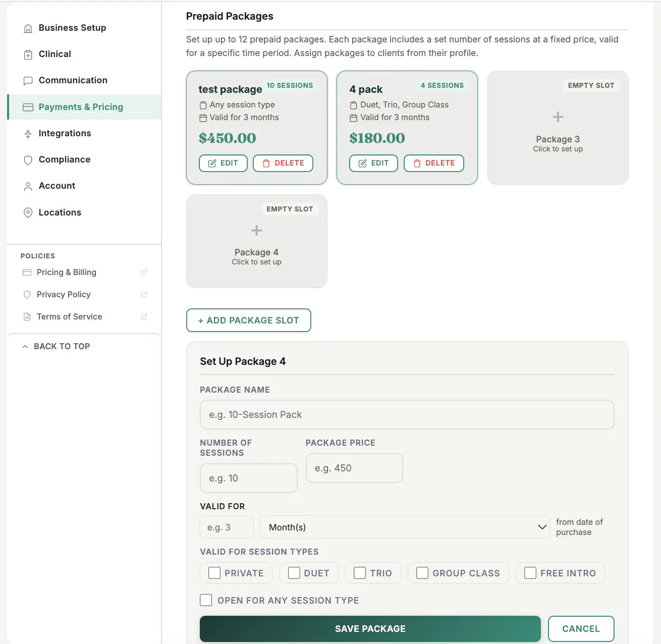Click the Pricing & Billing card icon
The image size is (661, 644).
[27, 273]
